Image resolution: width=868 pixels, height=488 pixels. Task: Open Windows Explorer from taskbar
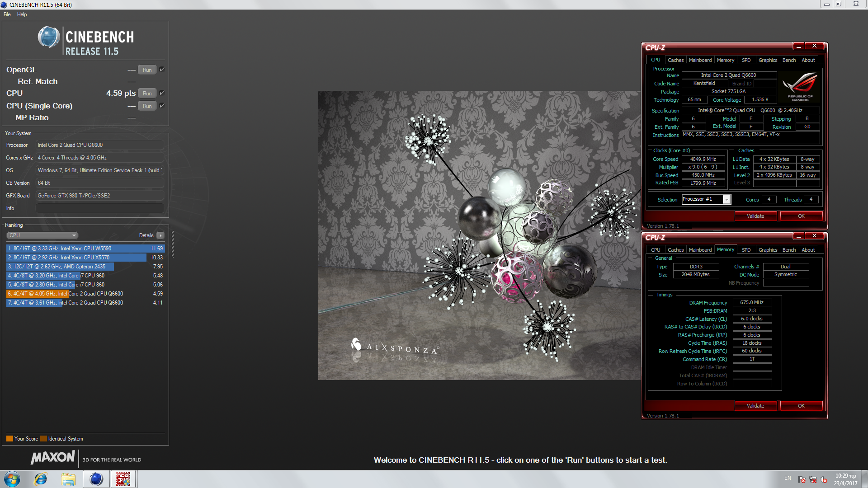point(68,479)
